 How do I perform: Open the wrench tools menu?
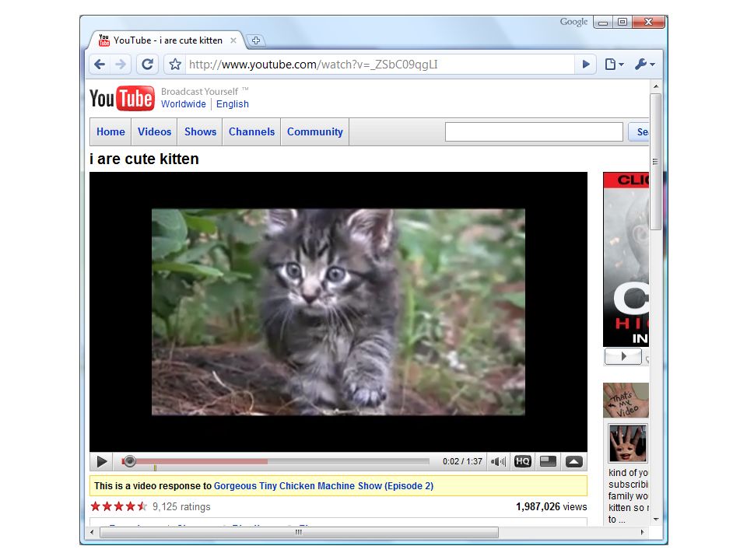[x=644, y=65]
